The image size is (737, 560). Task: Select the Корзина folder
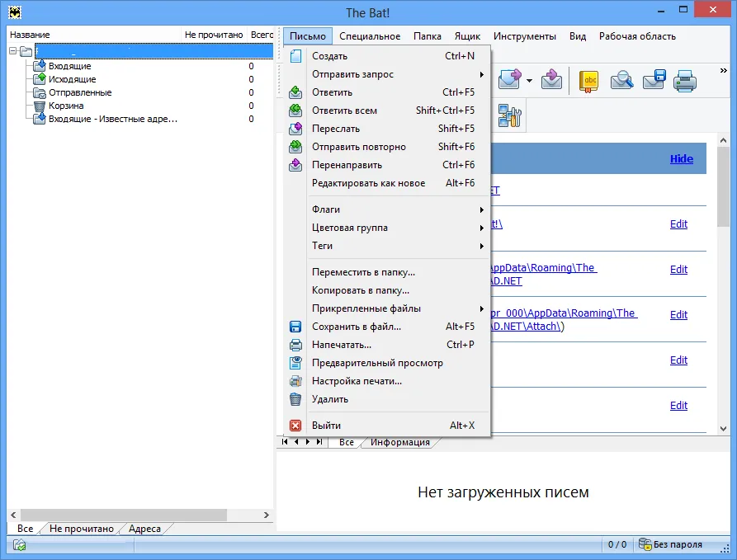[x=66, y=106]
